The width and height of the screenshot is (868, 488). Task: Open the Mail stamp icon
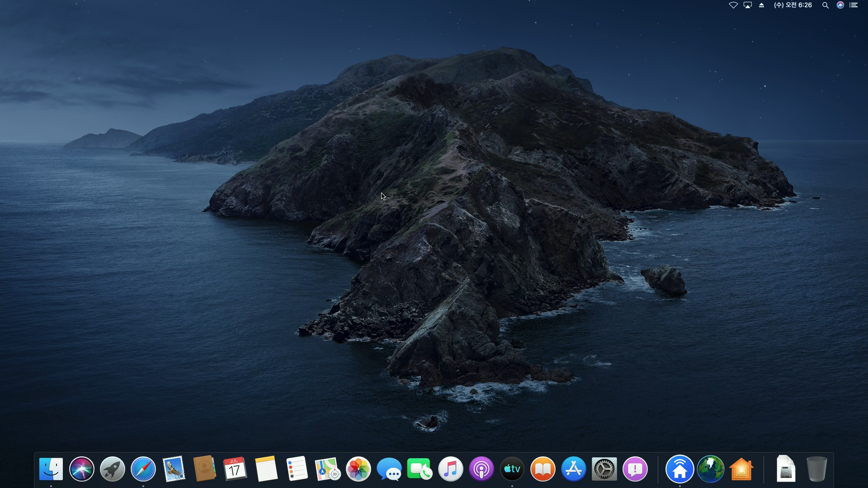pos(174,469)
